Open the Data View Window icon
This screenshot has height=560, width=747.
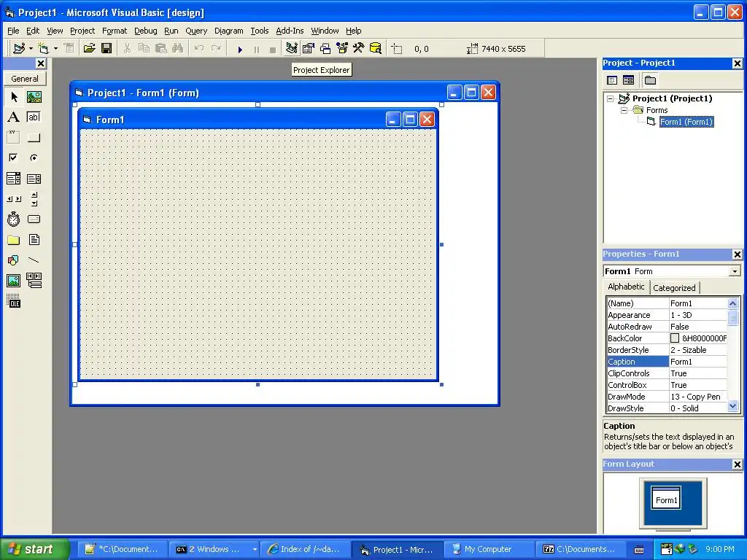click(x=376, y=49)
